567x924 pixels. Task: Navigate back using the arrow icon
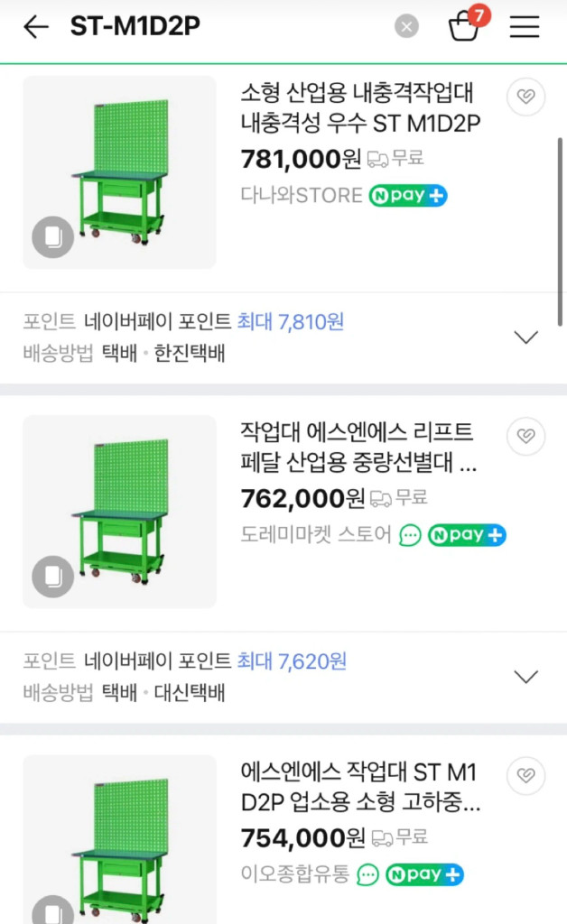point(34,26)
